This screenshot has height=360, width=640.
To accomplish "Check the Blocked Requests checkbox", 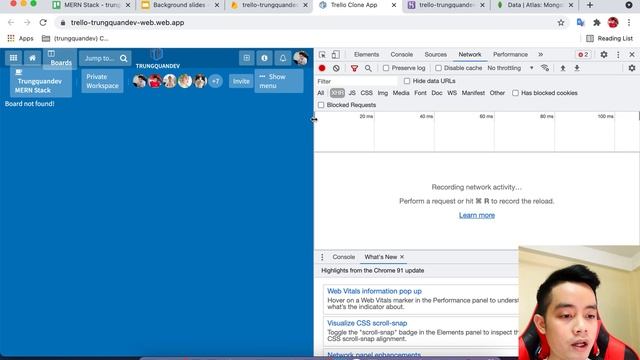I will 321,105.
